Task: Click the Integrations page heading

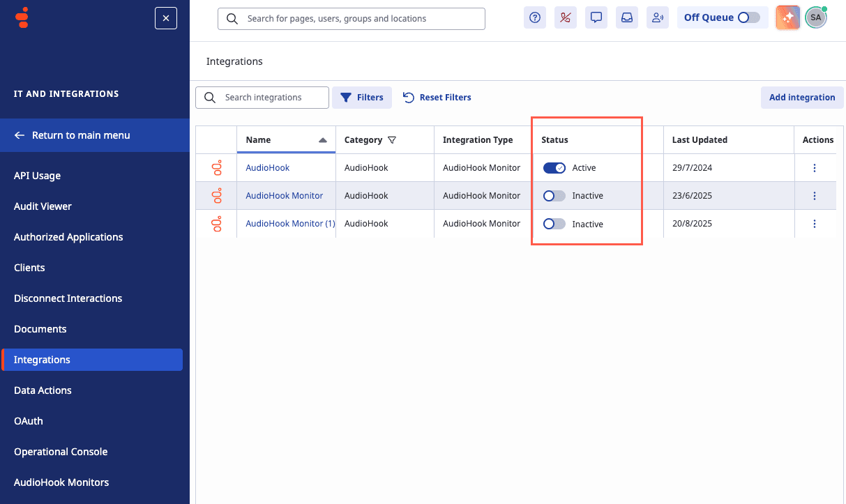Action: [x=234, y=61]
